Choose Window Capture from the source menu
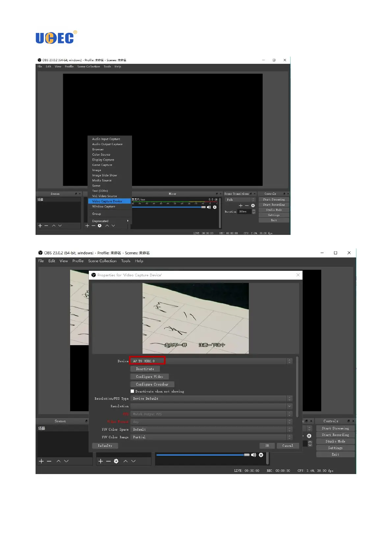392x554 pixels. click(110, 207)
